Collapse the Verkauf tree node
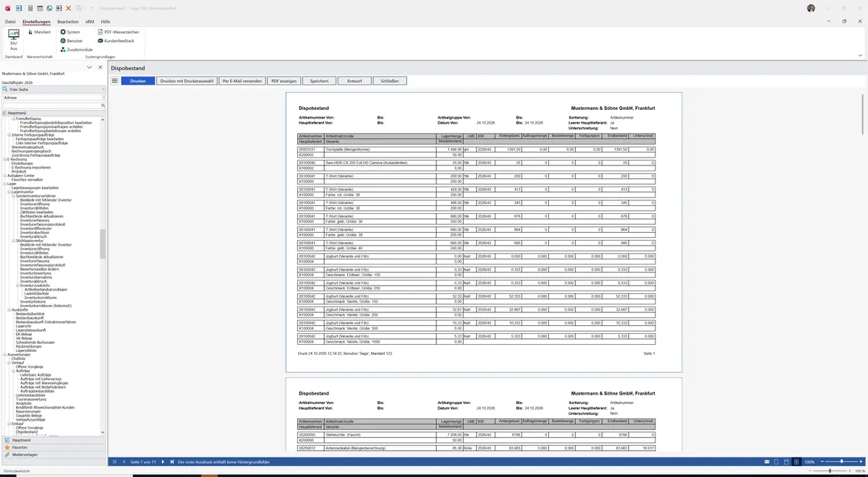 [x=9, y=363]
